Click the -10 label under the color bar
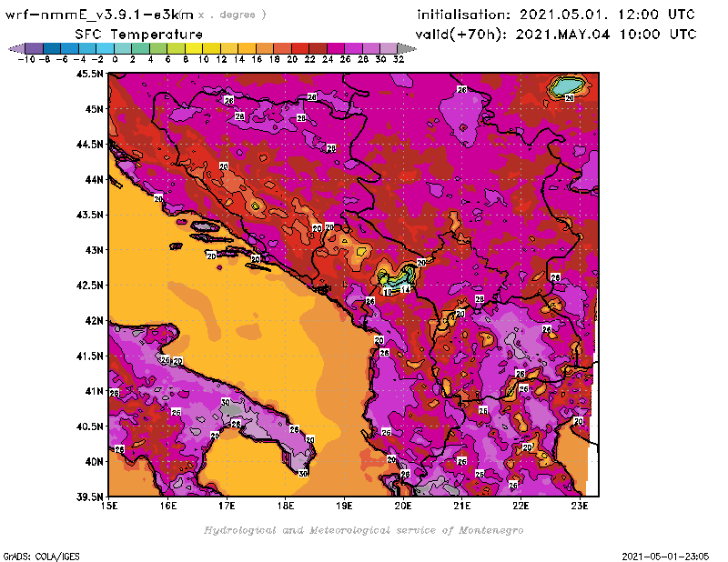Image resolution: width=728 pixels, height=562 pixels. pyautogui.click(x=26, y=59)
